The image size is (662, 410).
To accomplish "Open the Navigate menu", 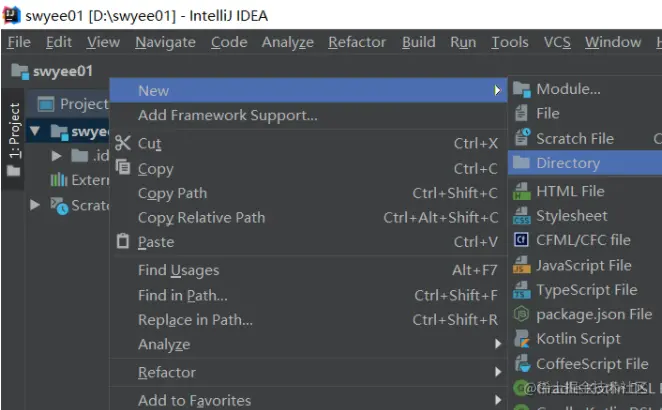I will (166, 42).
